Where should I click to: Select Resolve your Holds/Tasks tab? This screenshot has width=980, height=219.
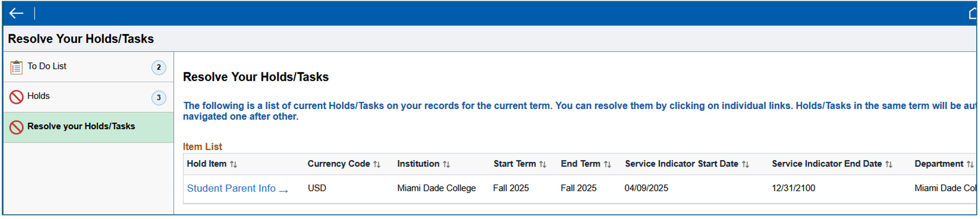pos(81,127)
